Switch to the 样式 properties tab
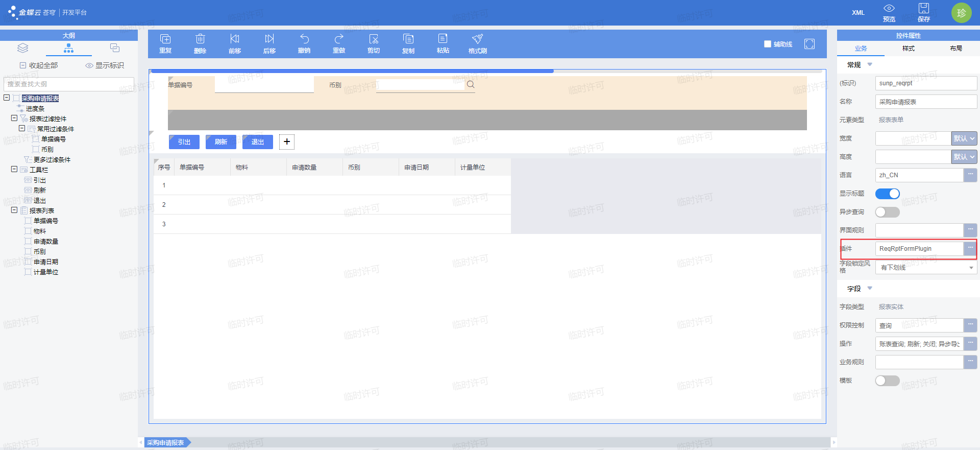 909,49
